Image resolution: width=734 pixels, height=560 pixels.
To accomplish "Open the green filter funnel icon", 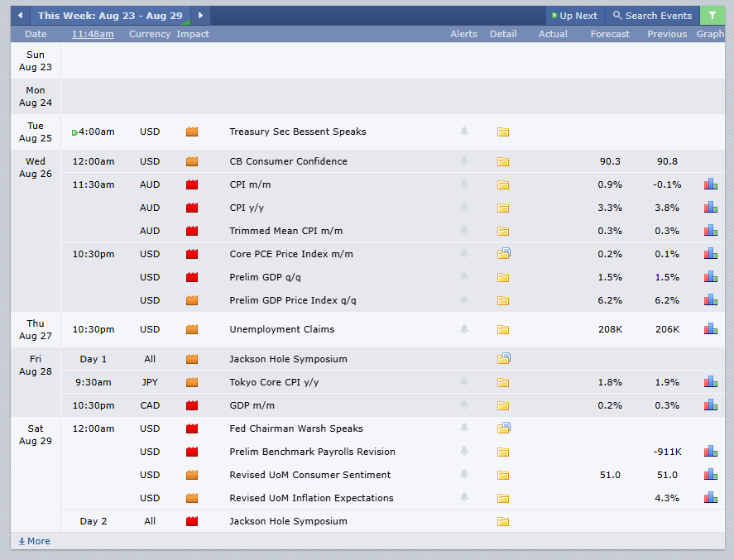I will 712,16.
